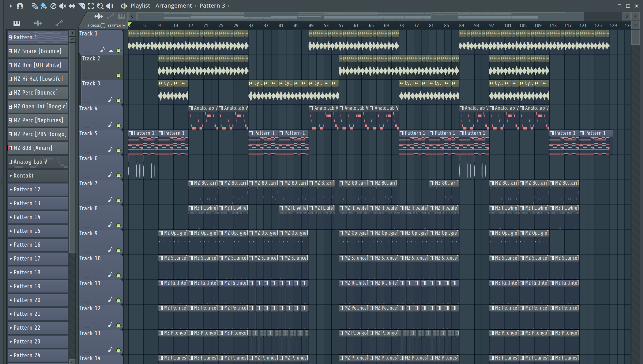This screenshot has width=643, height=364.
Task: Set clip focus to pattern clips
Action: 122,17
